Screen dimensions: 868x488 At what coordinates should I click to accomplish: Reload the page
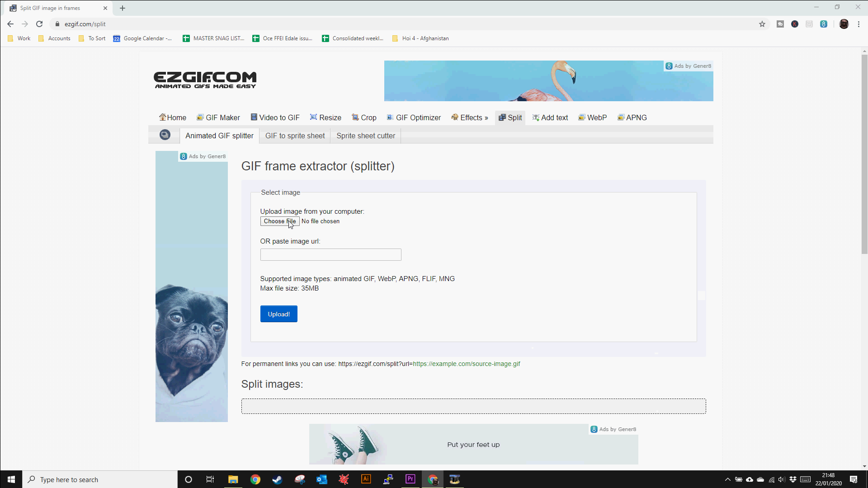tap(39, 24)
